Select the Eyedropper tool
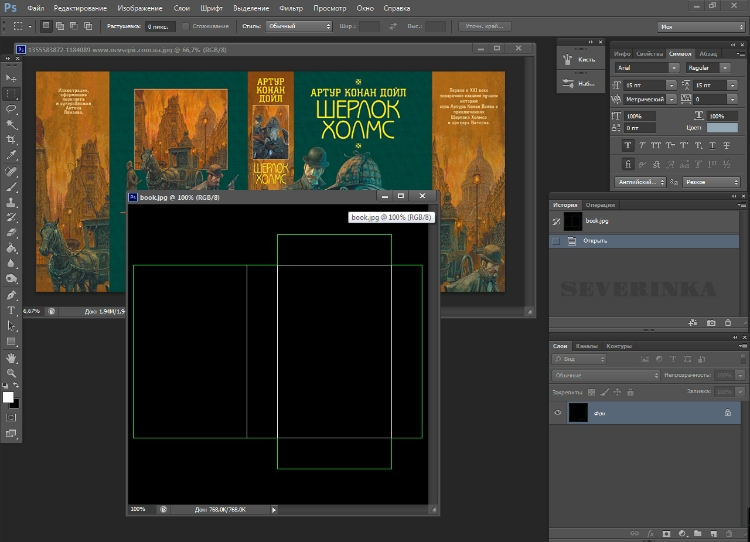Viewport: 750px width, 542px height. point(12,156)
